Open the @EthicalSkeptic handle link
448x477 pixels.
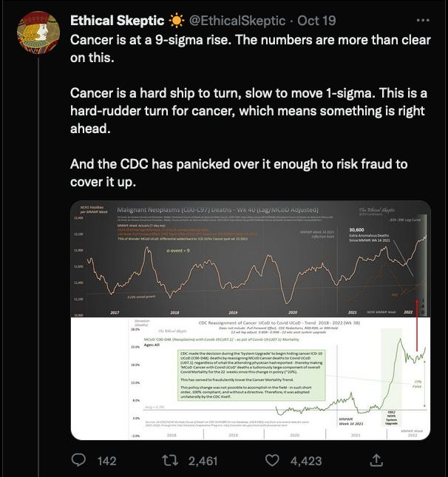click(x=237, y=17)
